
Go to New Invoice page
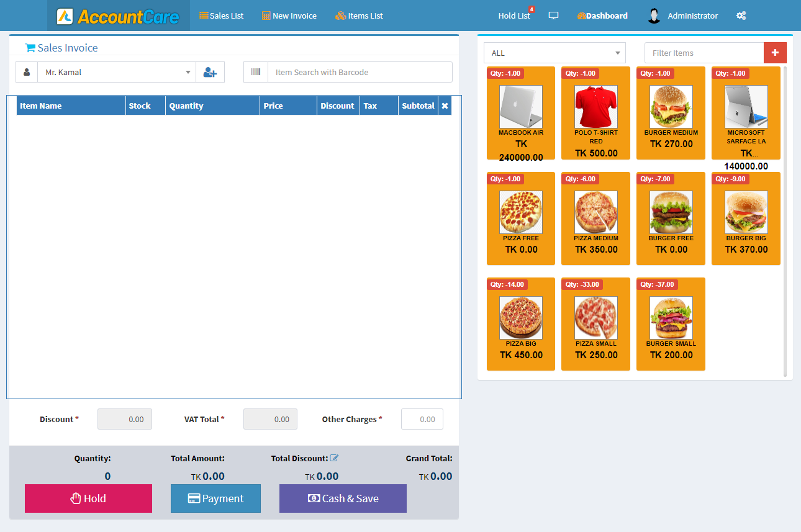point(289,16)
